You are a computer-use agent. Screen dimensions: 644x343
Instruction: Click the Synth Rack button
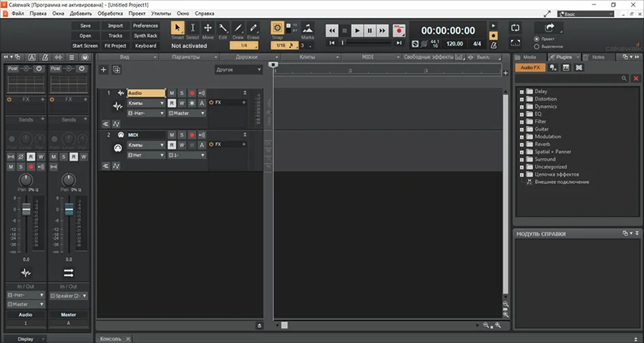pos(145,36)
